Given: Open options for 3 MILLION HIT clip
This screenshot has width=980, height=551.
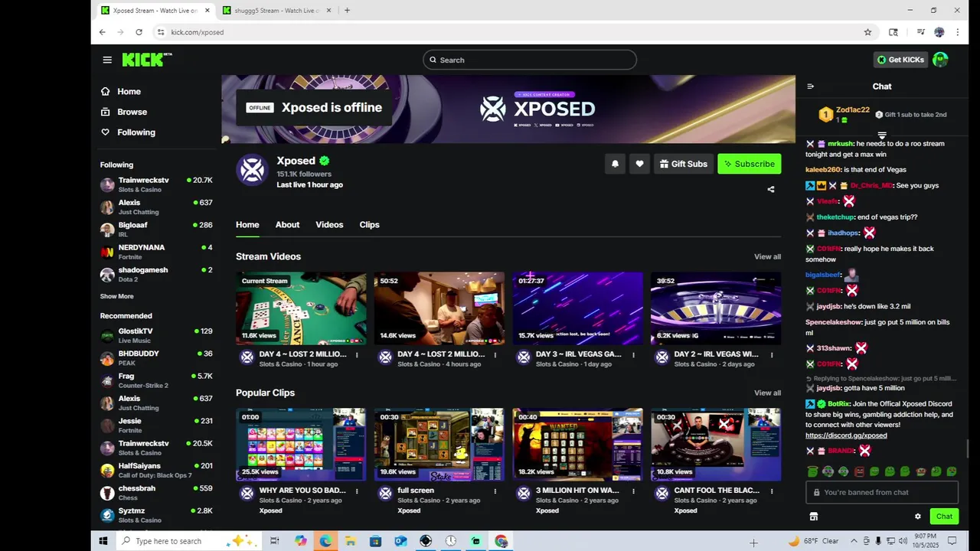Looking at the screenshot, I should 633,491.
